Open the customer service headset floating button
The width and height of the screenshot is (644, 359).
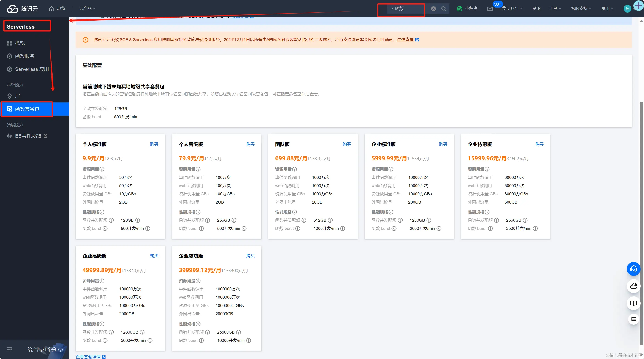coord(633,269)
